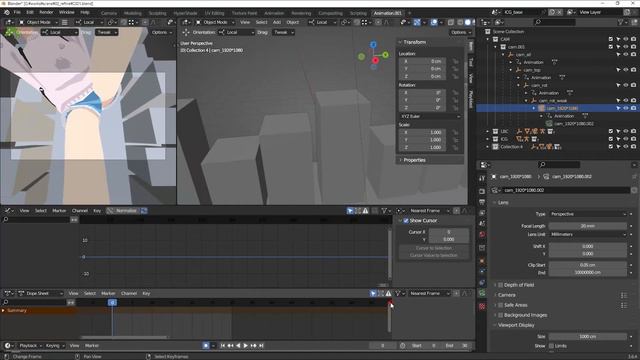Click the green Y axis on navigation gizmo
Image resolution: width=640 pixels, height=360 pixels.
tap(385, 55)
